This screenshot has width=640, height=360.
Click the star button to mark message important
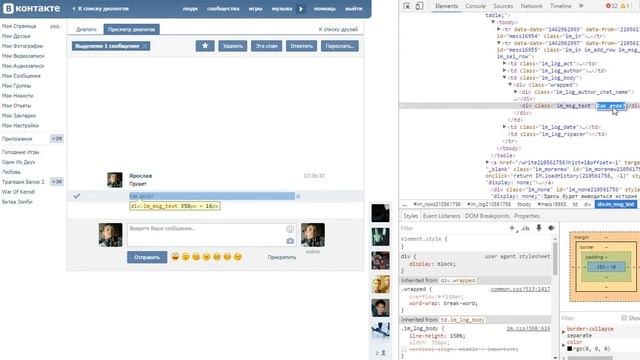(x=205, y=46)
